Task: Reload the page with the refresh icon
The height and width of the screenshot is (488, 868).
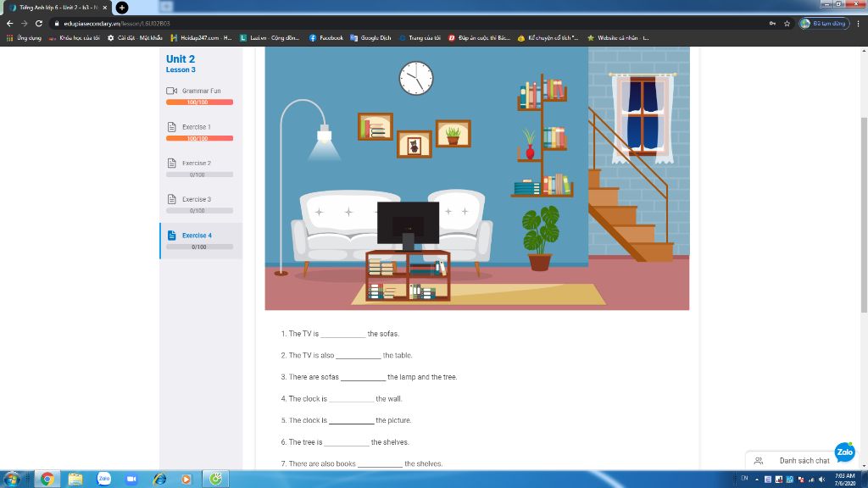Action: pos(39,23)
